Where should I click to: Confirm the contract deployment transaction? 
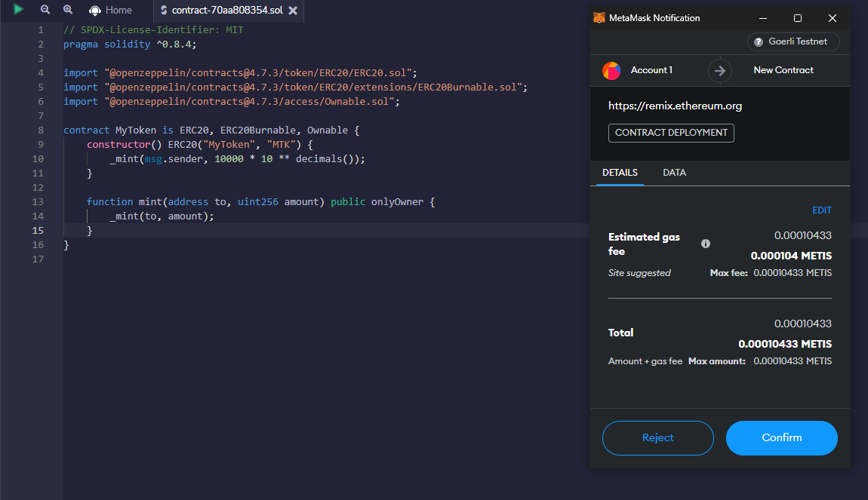click(781, 438)
